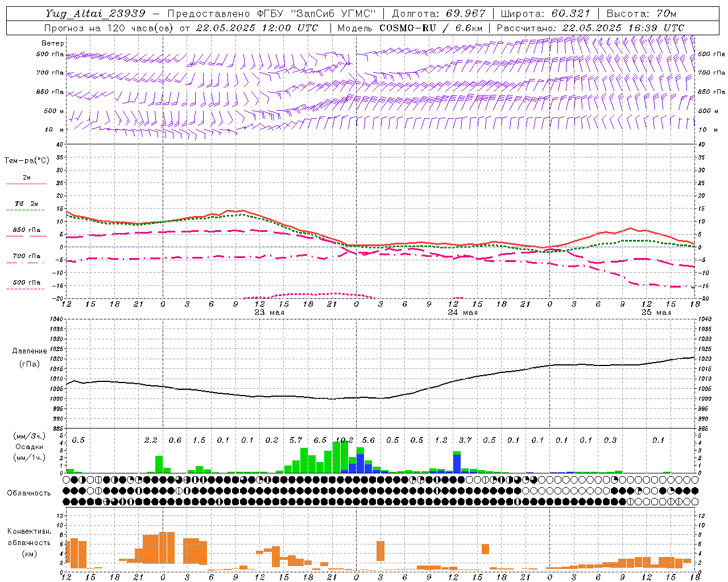Click the 3.7 three-hour precipitation value
The image size is (728, 582).
coord(465,440)
